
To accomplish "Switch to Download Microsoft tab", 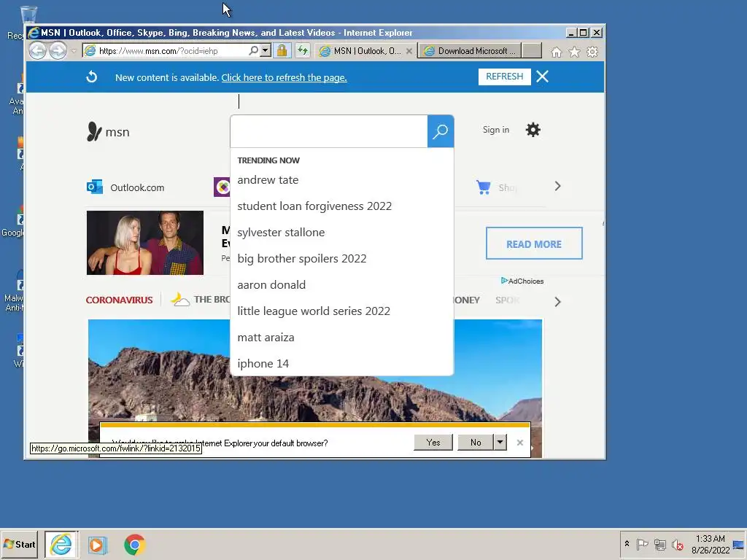I will point(471,51).
